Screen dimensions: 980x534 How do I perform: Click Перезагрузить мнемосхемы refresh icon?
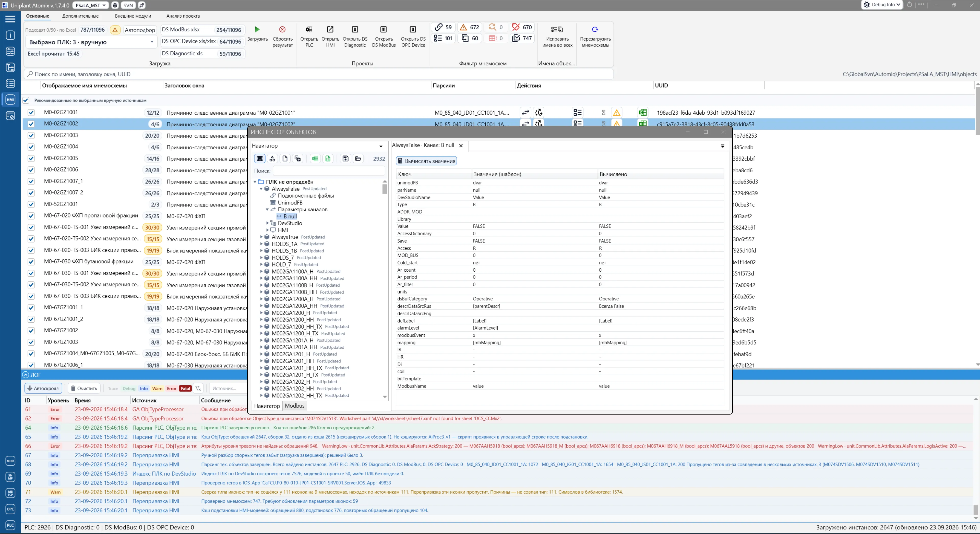point(595,29)
